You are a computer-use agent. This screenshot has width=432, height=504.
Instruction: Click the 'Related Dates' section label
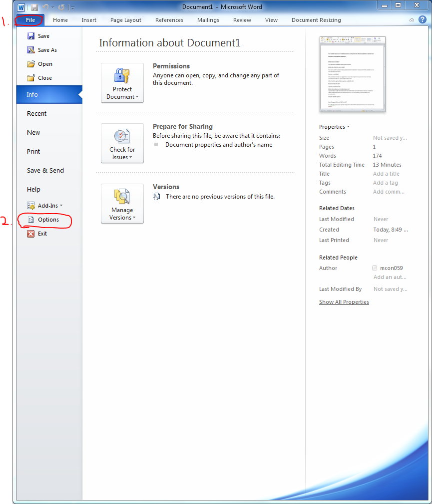coord(337,208)
